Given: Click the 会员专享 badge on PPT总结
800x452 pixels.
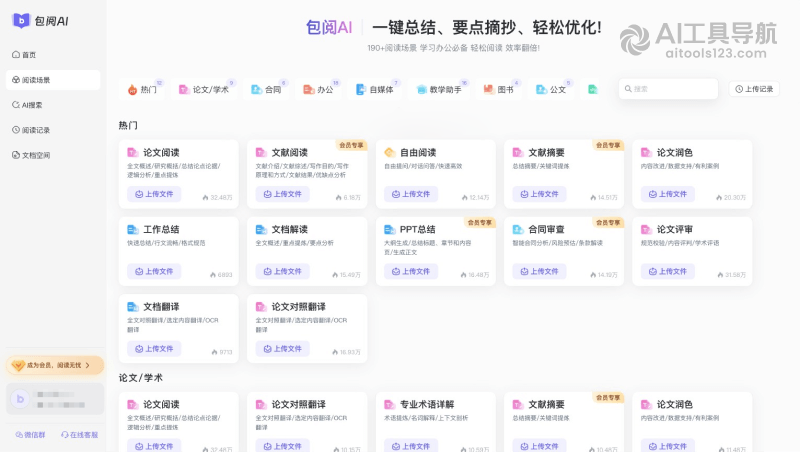Looking at the screenshot, I should 480,222.
